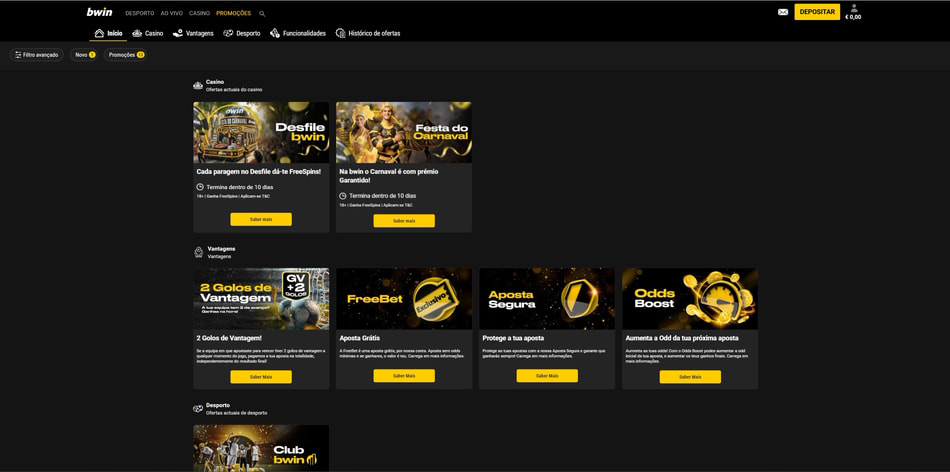Open the FreeBet banner image
950x472 pixels.
(404, 299)
